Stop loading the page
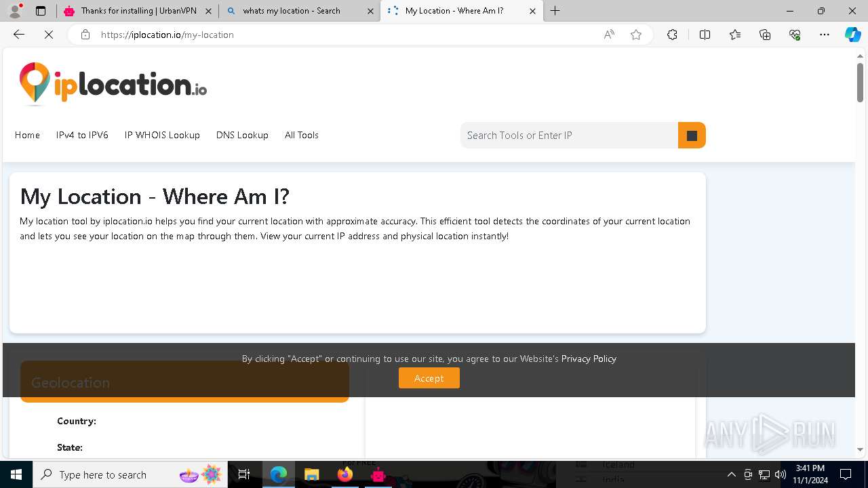The image size is (868, 488). (49, 35)
